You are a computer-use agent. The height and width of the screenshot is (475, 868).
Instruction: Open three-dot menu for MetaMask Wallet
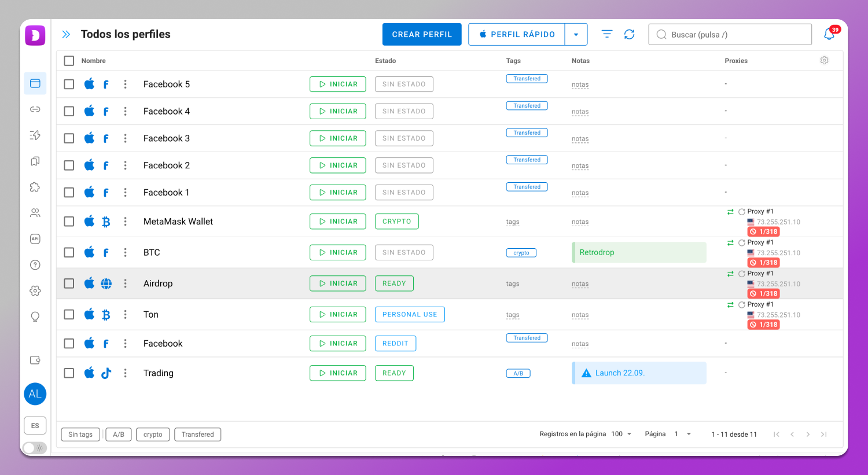[125, 222]
